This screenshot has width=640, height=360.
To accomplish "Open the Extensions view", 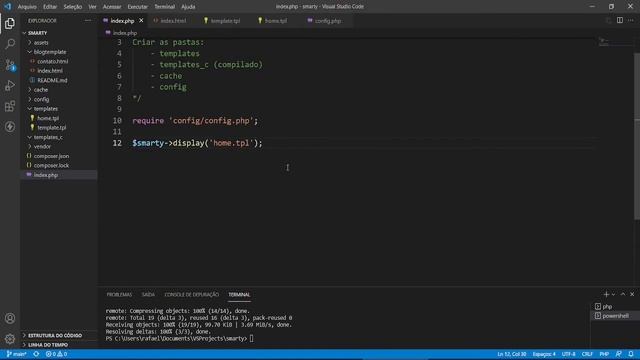I will (x=10, y=106).
